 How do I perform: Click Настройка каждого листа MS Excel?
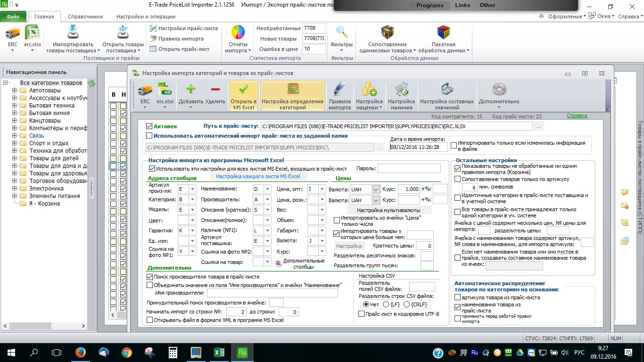(x=258, y=176)
